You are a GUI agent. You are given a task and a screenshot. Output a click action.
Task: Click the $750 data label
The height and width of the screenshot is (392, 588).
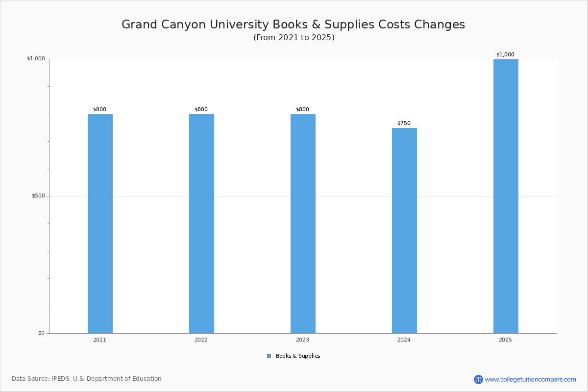(404, 123)
